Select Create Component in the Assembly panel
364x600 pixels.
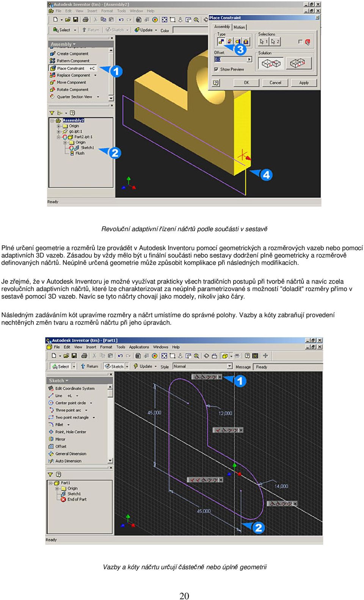point(69,54)
